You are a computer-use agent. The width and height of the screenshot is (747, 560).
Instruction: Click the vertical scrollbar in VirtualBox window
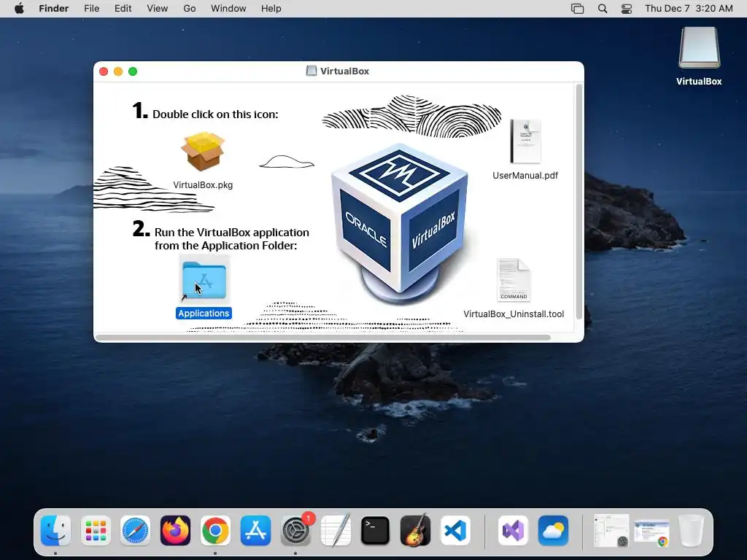click(x=578, y=201)
